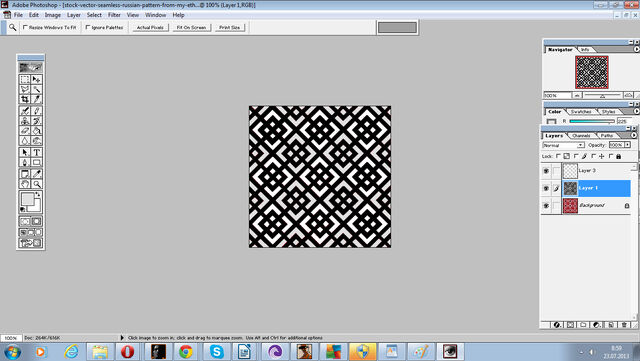Click Adobe Online image at toolbox top

(x=31, y=67)
